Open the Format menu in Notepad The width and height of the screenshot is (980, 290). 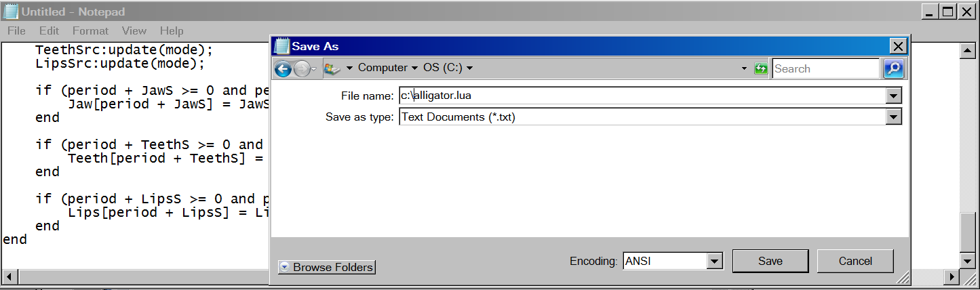pyautogui.click(x=90, y=30)
